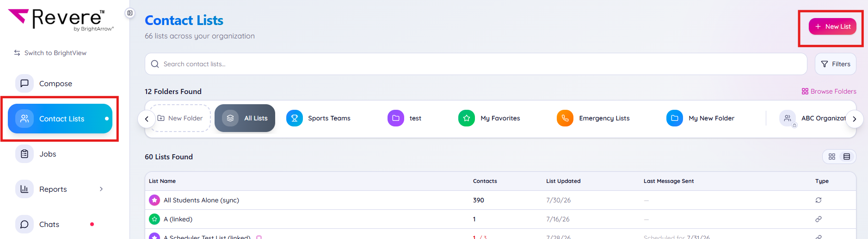Go to Jobs in the sidebar
The height and width of the screenshot is (239, 868).
(60, 154)
